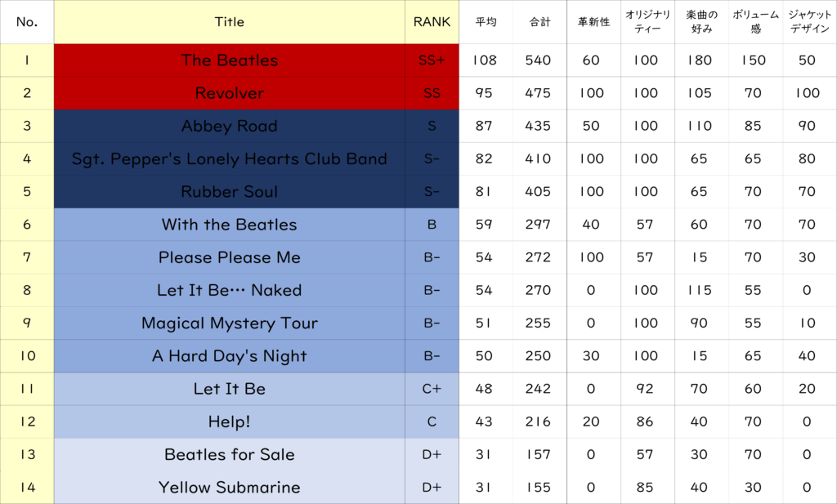The image size is (837, 504).
Task: Click the ジャケットデザイン column header
Action: (x=809, y=22)
